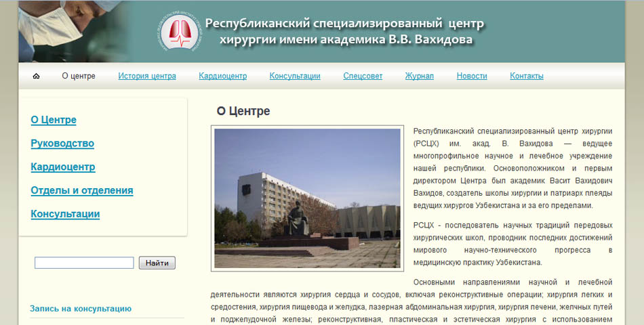Go to 'Кардиоцентр' in top navigation
This screenshot has height=325, width=644.
(222, 76)
